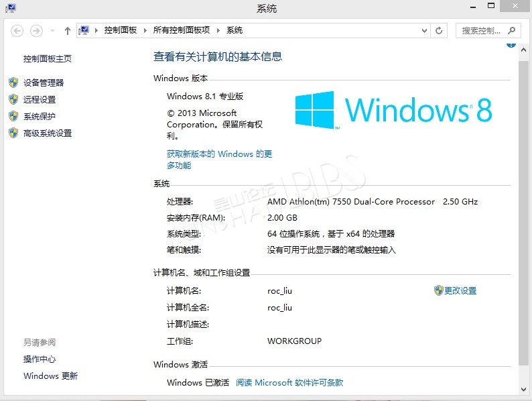This screenshot has width=532, height=401.
Task: Click the vertical scrollbar thumb
Action: (x=523, y=213)
